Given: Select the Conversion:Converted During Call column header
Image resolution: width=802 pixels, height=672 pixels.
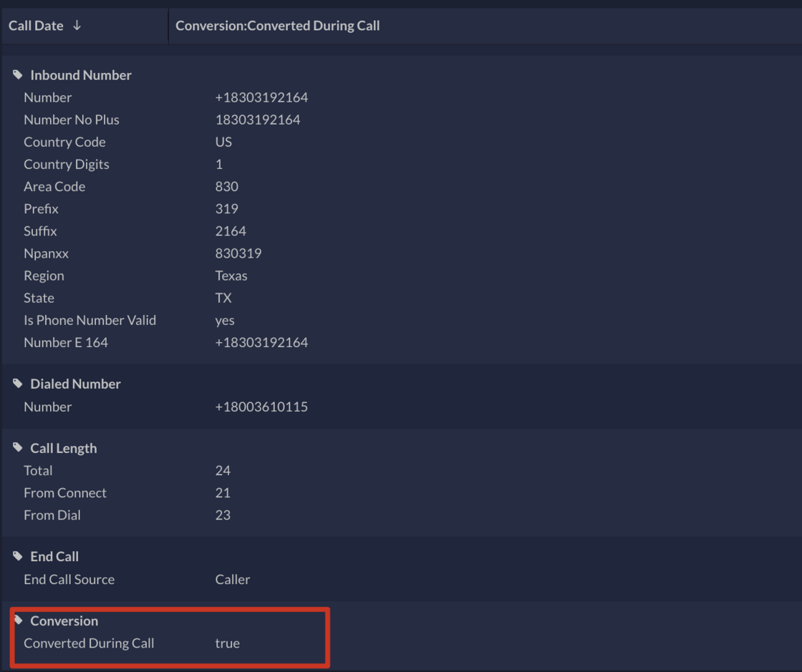Looking at the screenshot, I should click(x=278, y=25).
